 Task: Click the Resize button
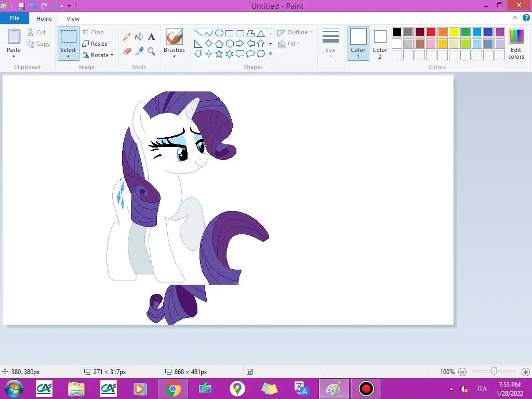pos(95,44)
